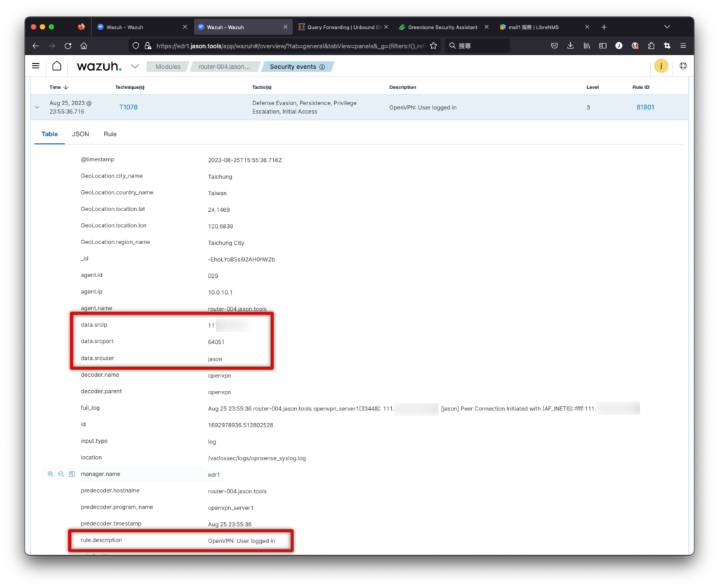Open the browser home page icon
The image size is (719, 588).
click(x=84, y=46)
